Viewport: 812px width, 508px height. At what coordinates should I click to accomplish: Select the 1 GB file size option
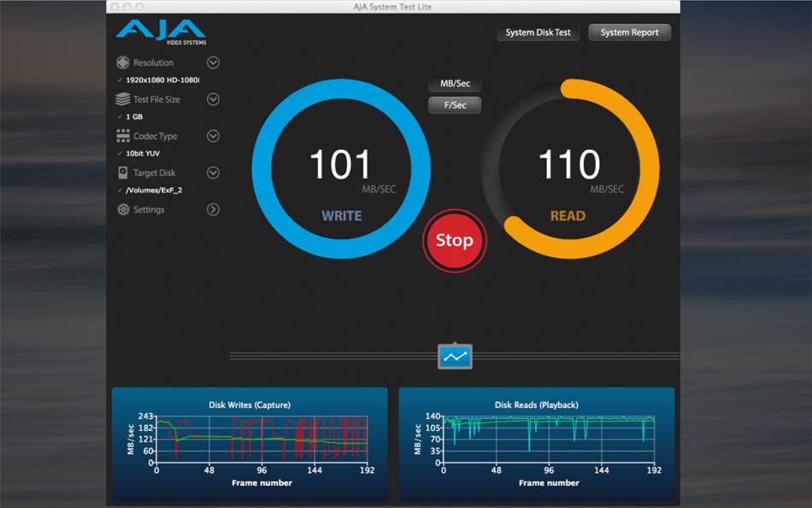pyautogui.click(x=134, y=116)
